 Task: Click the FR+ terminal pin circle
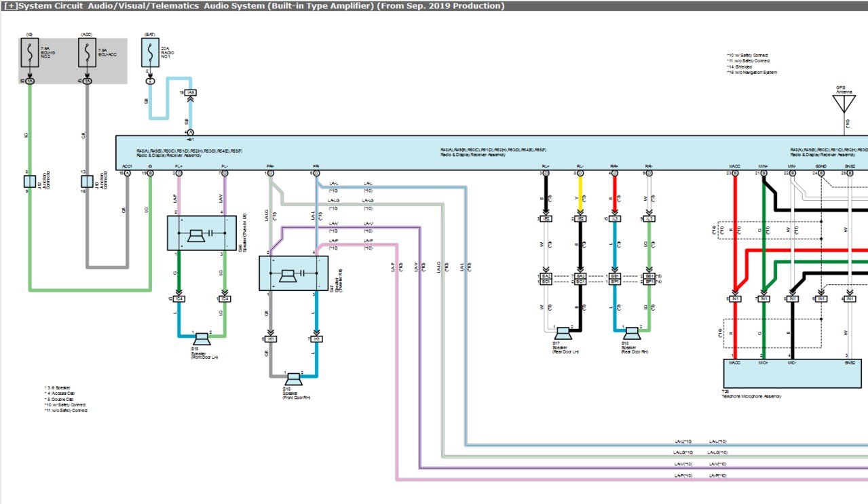tap(271, 174)
